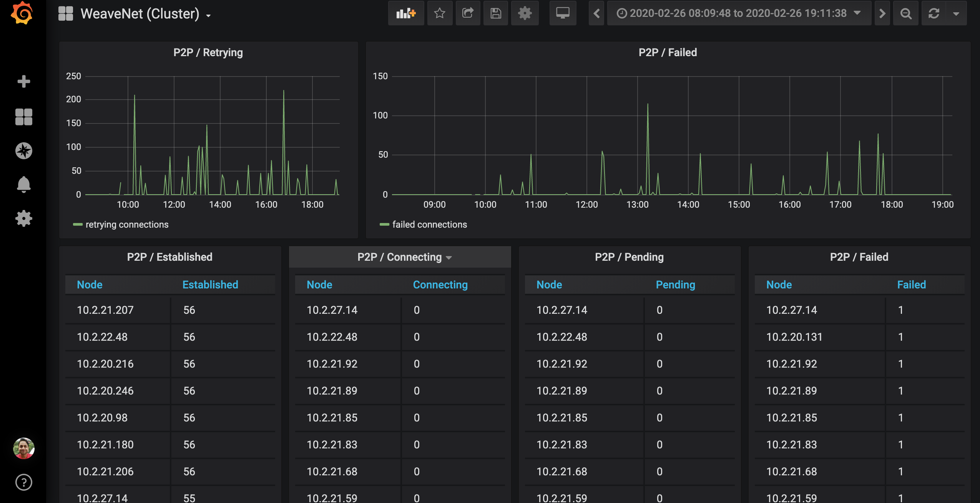Open dashboard settings gear in toolbar
The height and width of the screenshot is (503, 980).
pyautogui.click(x=525, y=13)
